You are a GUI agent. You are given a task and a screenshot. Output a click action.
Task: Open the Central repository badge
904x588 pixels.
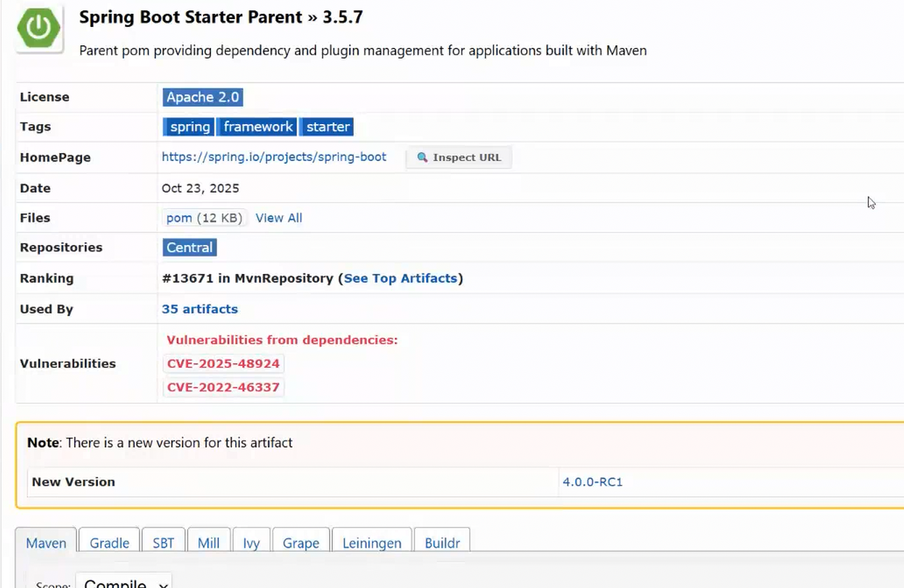tap(189, 248)
